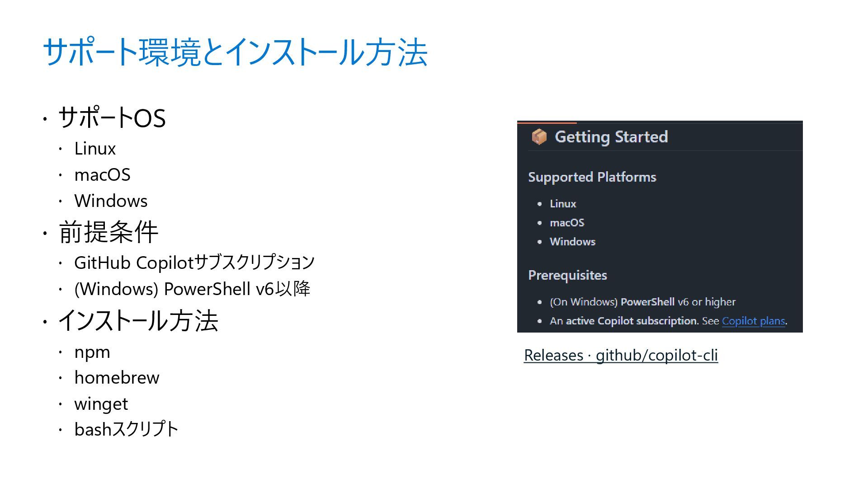Image resolution: width=868 pixels, height=488 pixels.
Task: Click the slide title サポート環境とインストール方法
Action: [235, 52]
